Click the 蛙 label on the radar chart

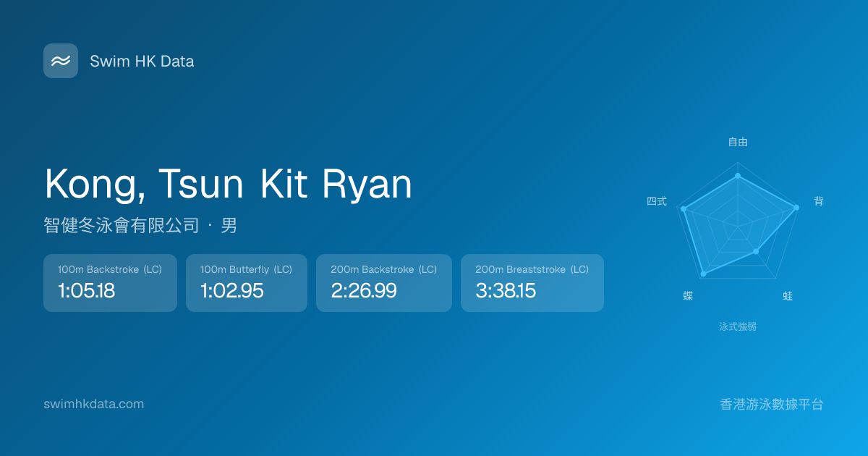point(788,296)
